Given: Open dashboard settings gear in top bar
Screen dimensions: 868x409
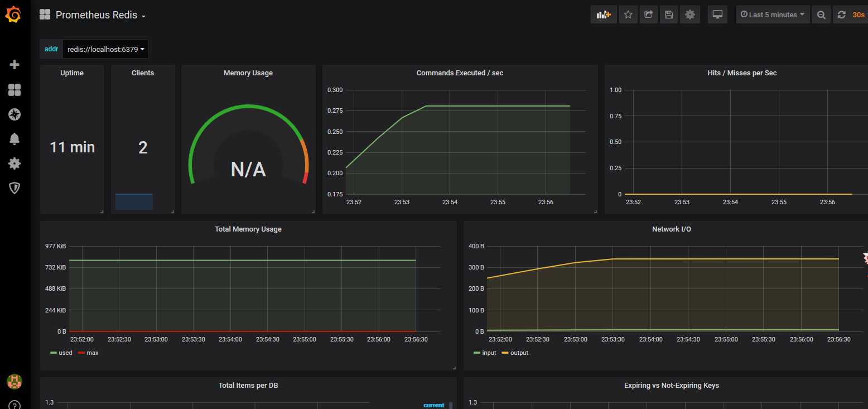Looking at the screenshot, I should (689, 15).
